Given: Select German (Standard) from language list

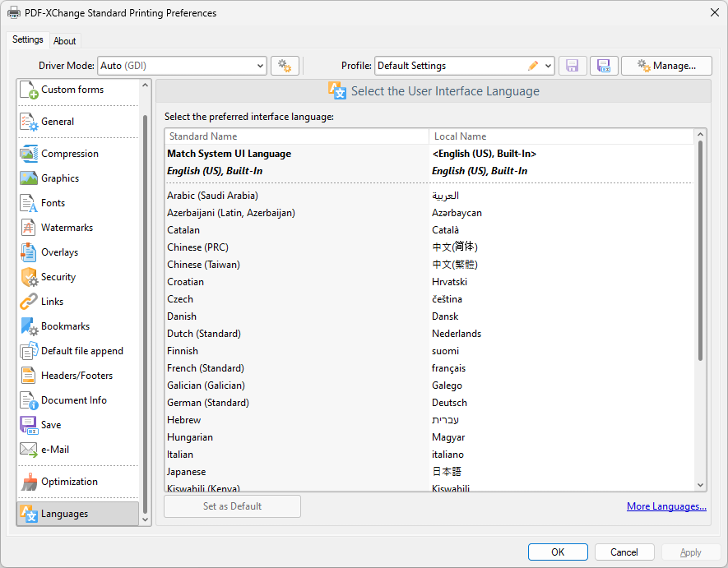Looking at the screenshot, I should pyautogui.click(x=207, y=403).
